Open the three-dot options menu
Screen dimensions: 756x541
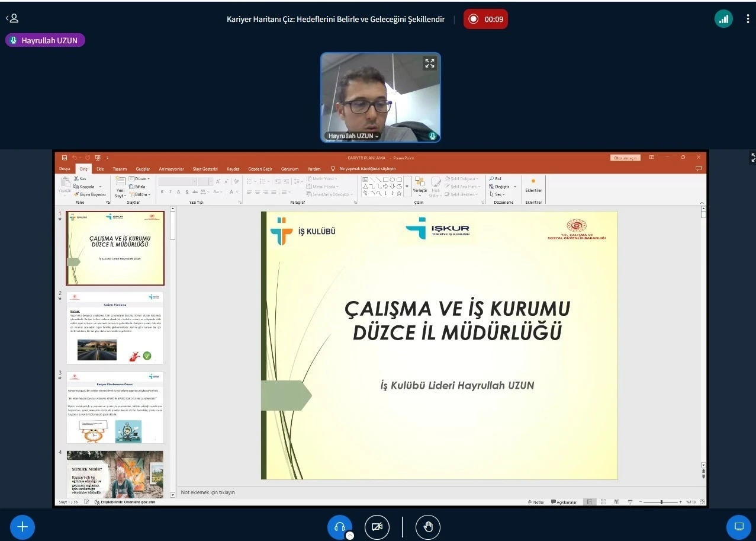point(748,19)
